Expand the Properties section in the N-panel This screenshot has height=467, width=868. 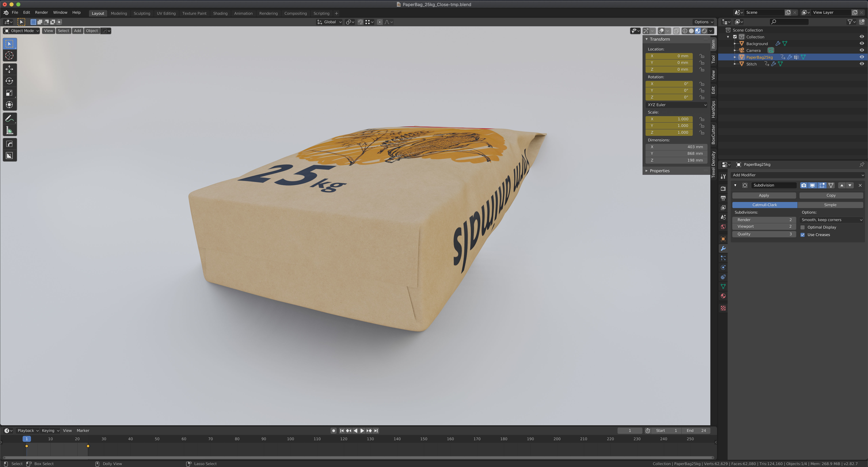tap(659, 170)
